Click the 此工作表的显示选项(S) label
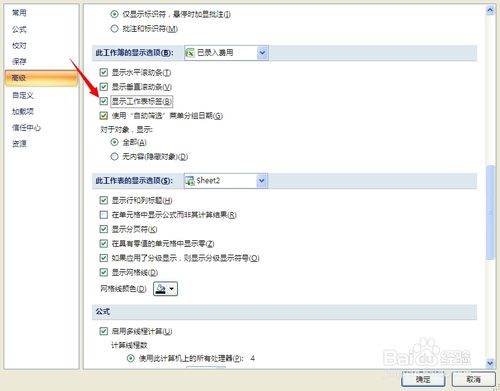The width and height of the screenshot is (500, 391). (x=134, y=181)
